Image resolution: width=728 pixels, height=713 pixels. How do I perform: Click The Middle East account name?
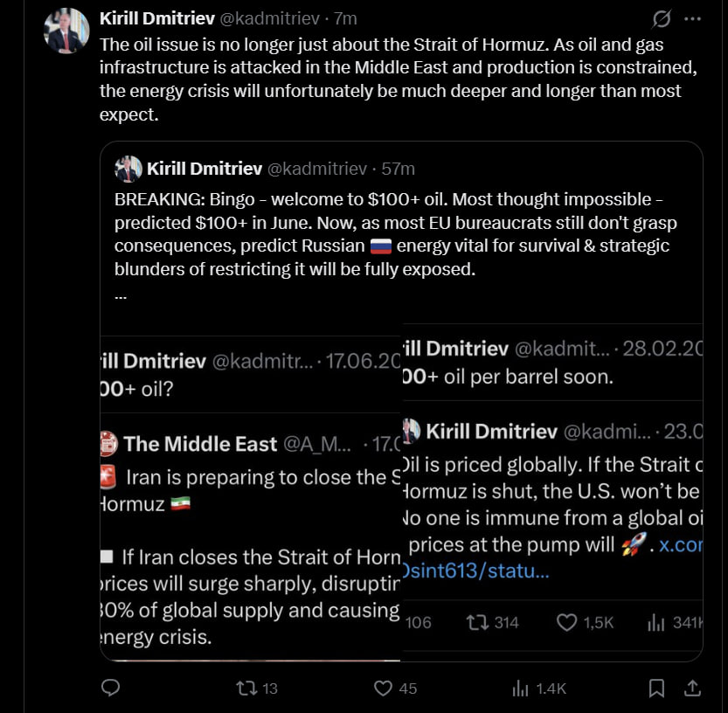[x=200, y=444]
